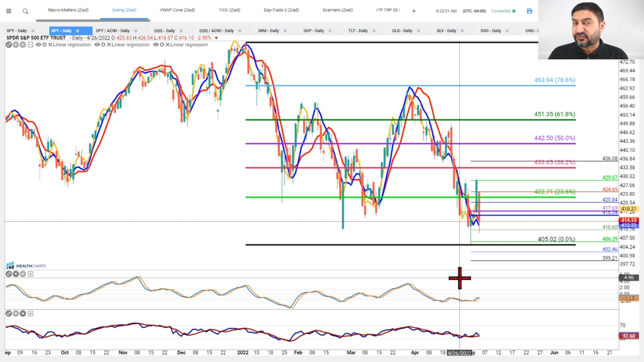Collapse indicator list with minus box

31,45
